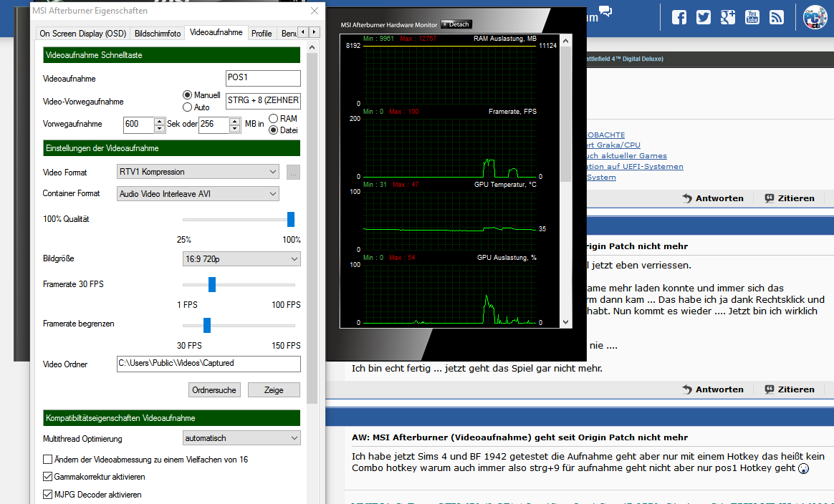
Task: Click the GPU Temperatur graph label
Action: click(x=505, y=185)
